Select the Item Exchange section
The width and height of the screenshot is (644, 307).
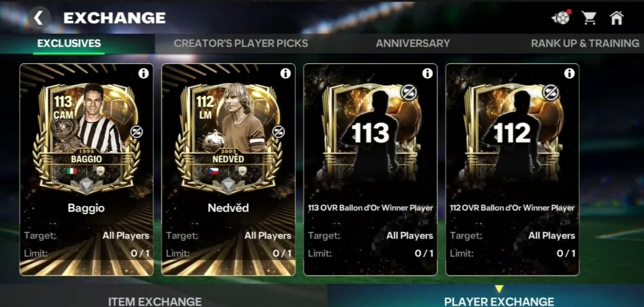pyautogui.click(x=155, y=301)
